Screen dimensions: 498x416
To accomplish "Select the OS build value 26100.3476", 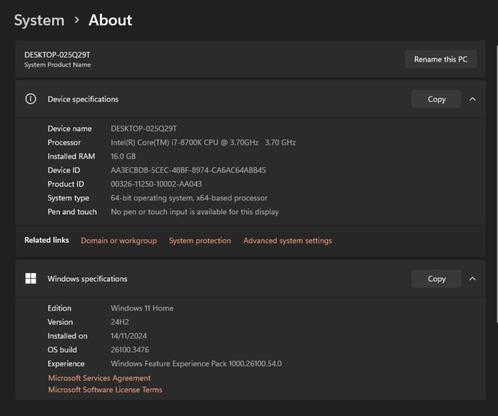I will tap(130, 350).
